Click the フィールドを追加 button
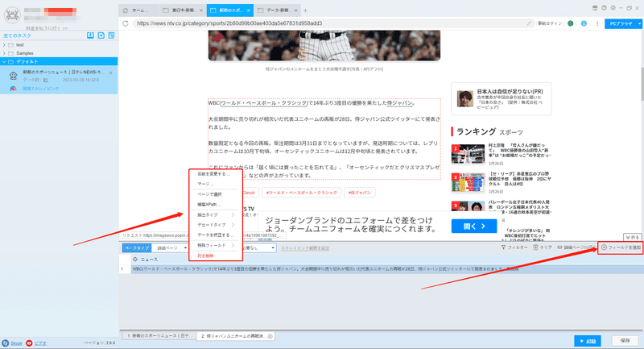This screenshot has height=349, width=644. (621, 247)
